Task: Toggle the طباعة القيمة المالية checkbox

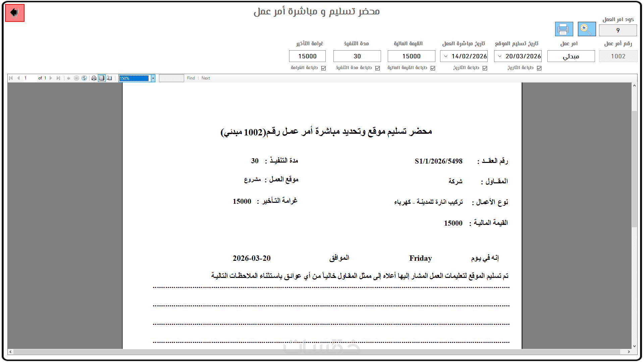Action: 433,68
